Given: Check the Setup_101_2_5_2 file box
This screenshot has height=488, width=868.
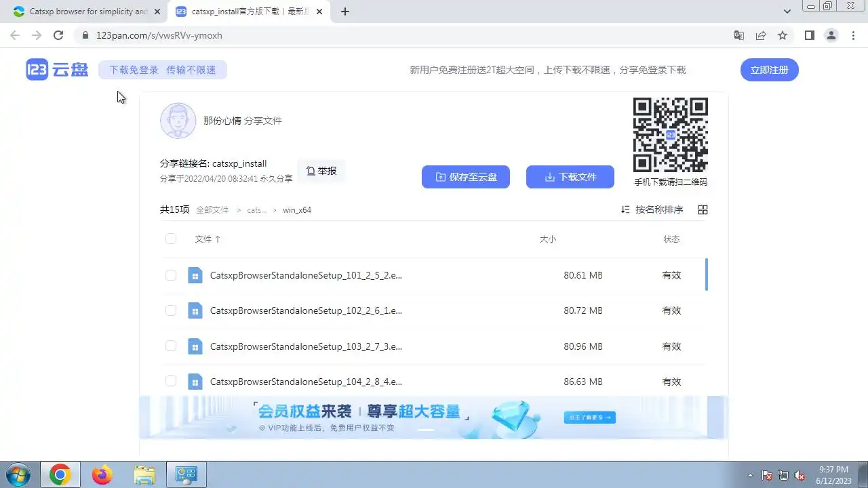Looking at the screenshot, I should tap(171, 275).
